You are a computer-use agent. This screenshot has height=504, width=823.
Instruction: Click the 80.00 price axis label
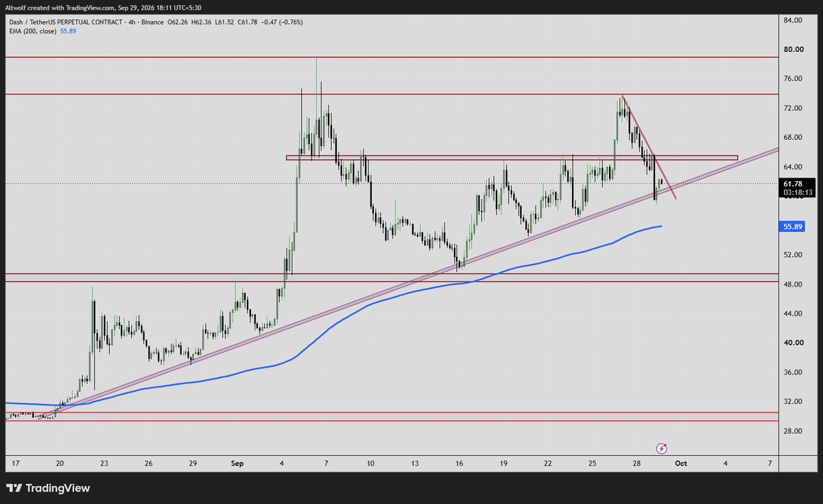pyautogui.click(x=794, y=49)
